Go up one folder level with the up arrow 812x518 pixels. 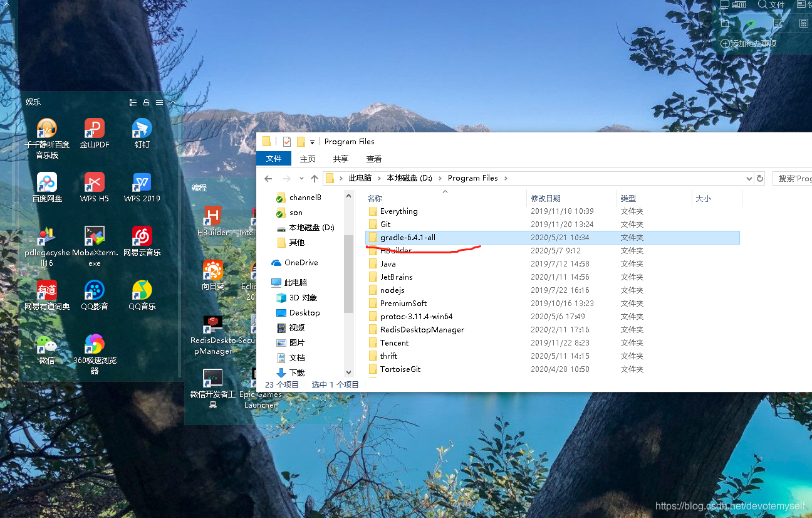[x=315, y=178]
